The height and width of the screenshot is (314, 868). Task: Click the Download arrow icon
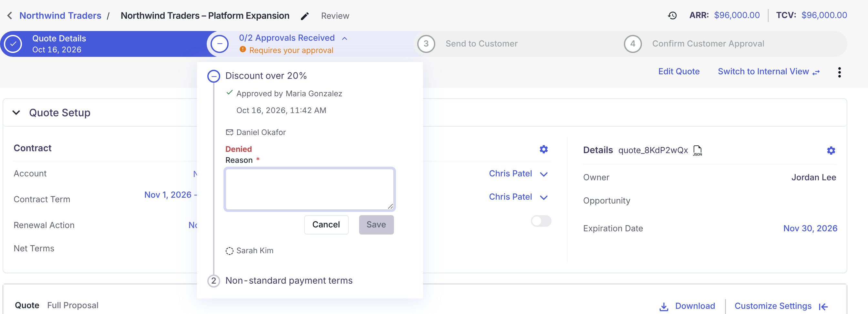pos(664,306)
